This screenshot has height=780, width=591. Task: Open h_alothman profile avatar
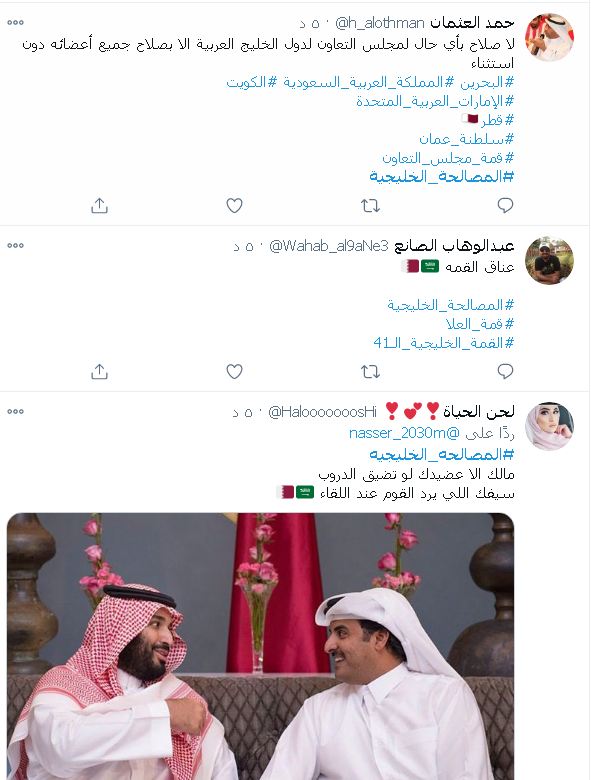tap(550, 37)
